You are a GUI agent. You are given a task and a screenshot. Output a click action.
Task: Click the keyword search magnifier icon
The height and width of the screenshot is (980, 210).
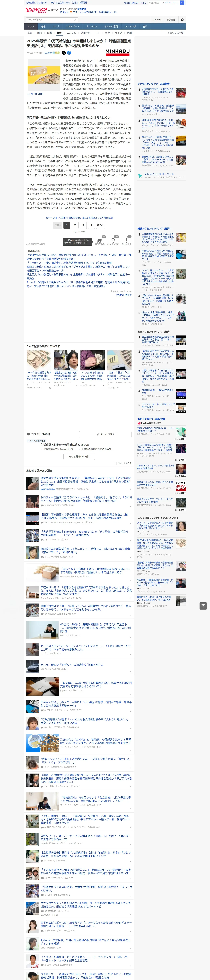(x=75, y=20)
